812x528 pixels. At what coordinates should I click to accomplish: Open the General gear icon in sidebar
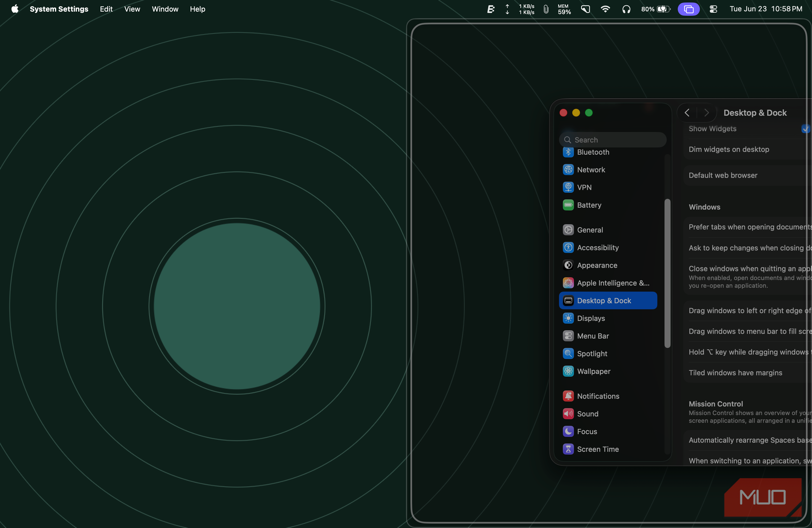click(x=568, y=230)
